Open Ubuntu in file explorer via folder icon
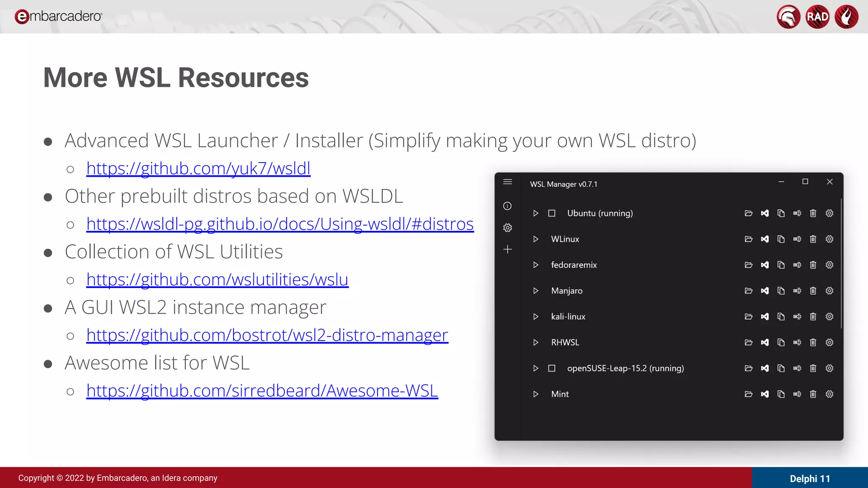Screen dimensions: 868x488 [x=748, y=213]
